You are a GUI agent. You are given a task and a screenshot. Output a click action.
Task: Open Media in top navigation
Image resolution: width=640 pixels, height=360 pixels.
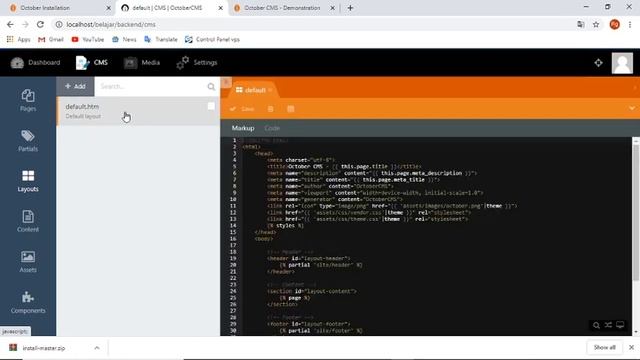pyautogui.click(x=142, y=62)
